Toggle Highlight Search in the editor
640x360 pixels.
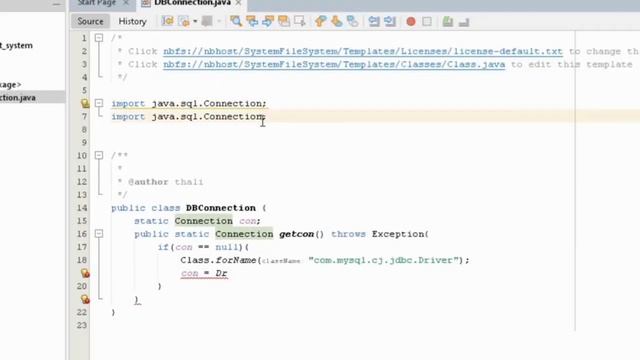click(284, 21)
